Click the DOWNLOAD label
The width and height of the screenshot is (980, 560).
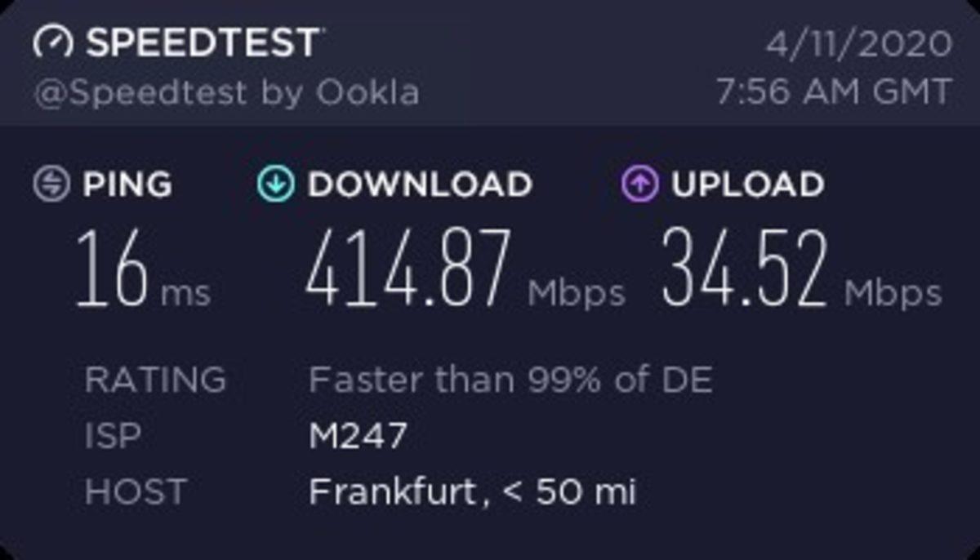(420, 185)
